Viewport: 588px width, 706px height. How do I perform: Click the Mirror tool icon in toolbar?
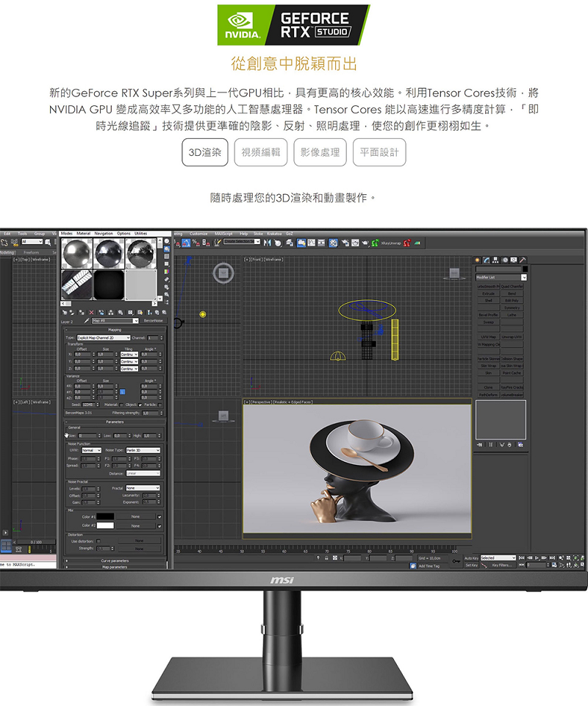[x=268, y=243]
